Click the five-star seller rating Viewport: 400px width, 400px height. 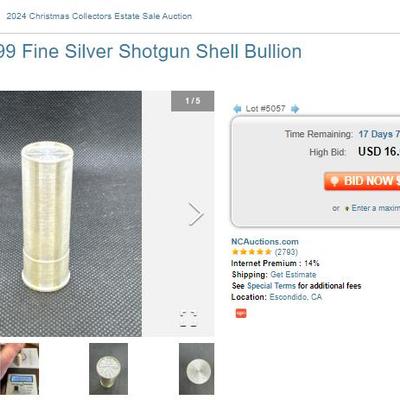click(252, 252)
